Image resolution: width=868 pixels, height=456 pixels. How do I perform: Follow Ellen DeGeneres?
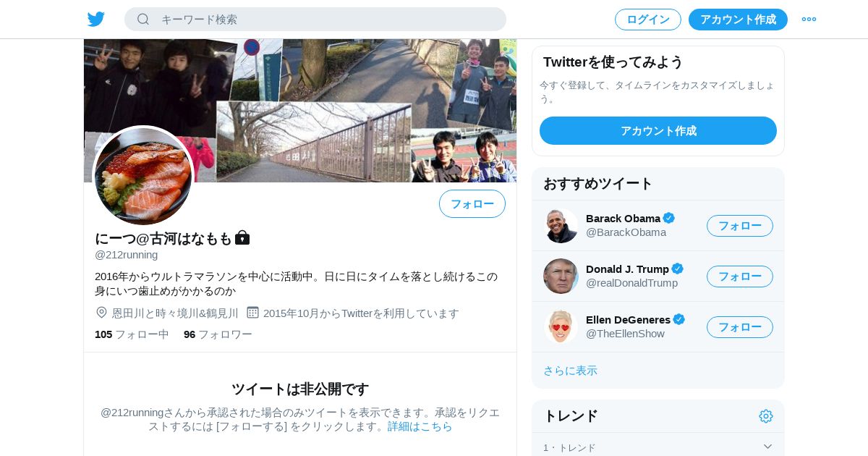click(x=740, y=327)
